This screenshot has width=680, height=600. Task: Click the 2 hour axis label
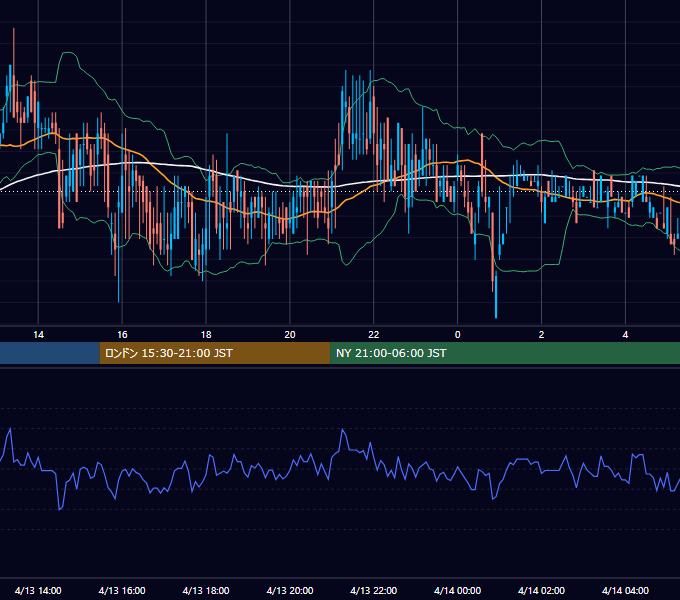coord(541,335)
